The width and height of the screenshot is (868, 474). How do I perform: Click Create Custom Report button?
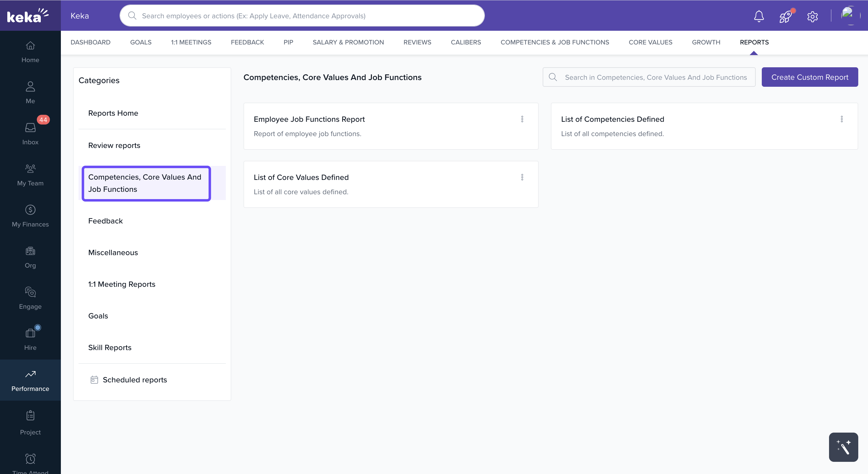(x=809, y=77)
